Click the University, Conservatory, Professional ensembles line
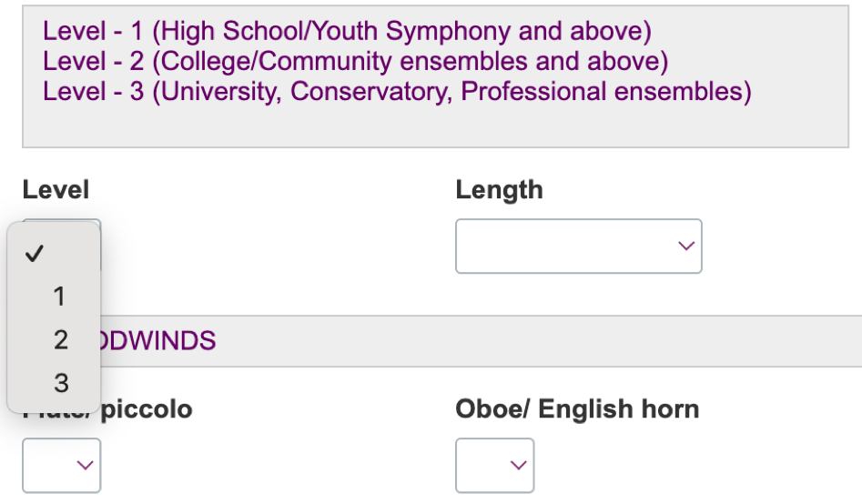 point(397,92)
